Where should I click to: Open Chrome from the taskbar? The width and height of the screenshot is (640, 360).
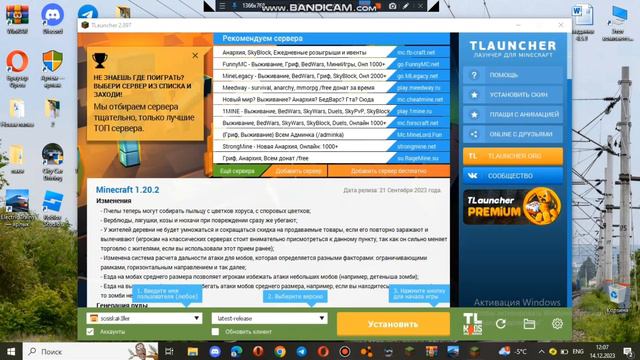[280, 351]
